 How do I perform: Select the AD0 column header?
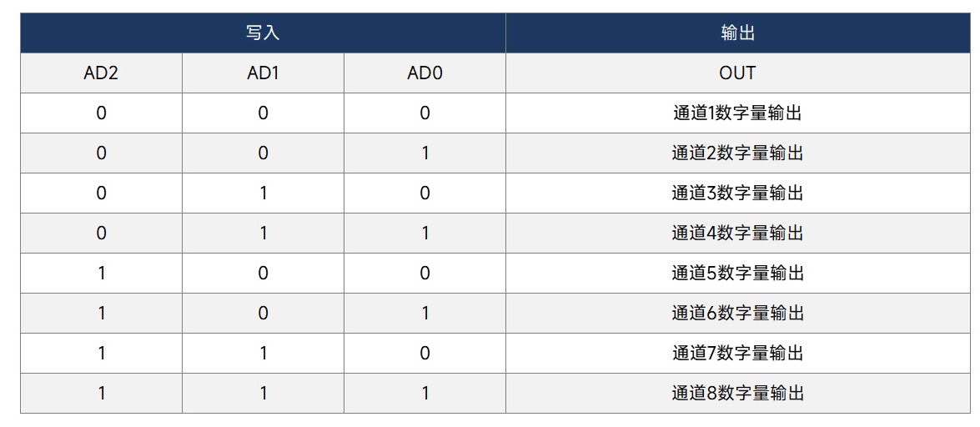(425, 73)
